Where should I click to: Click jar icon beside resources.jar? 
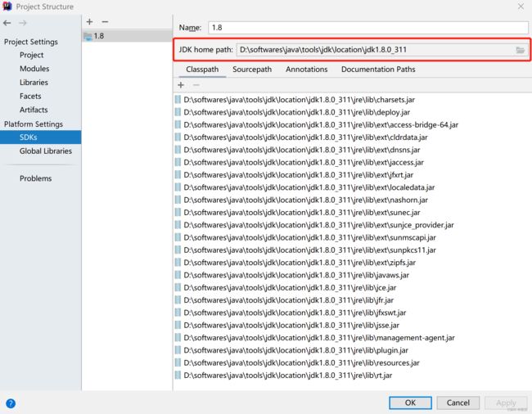pyautogui.click(x=178, y=362)
